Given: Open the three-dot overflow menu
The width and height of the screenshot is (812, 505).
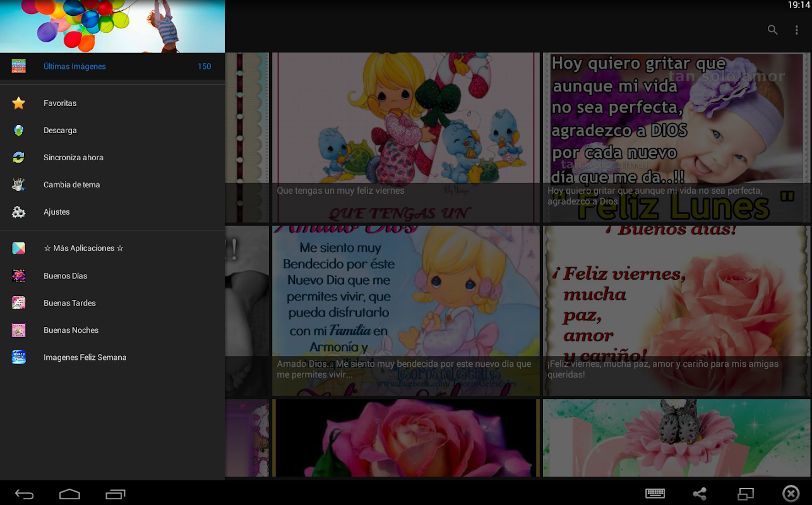Looking at the screenshot, I should coord(797,30).
